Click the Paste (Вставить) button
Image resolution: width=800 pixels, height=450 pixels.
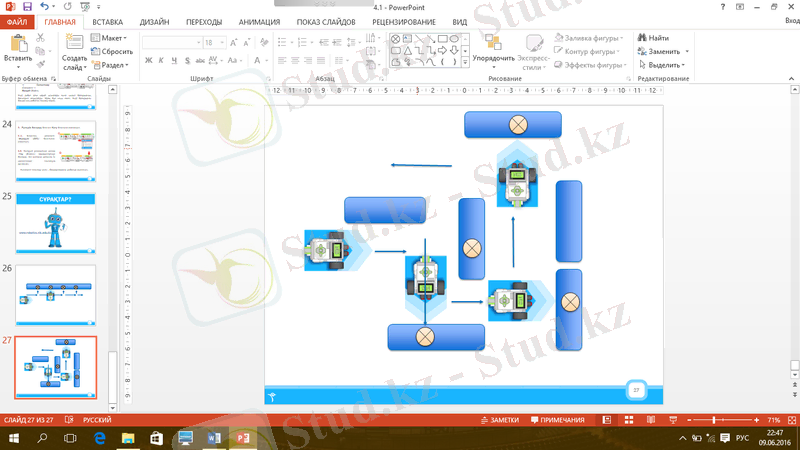pyautogui.click(x=17, y=50)
